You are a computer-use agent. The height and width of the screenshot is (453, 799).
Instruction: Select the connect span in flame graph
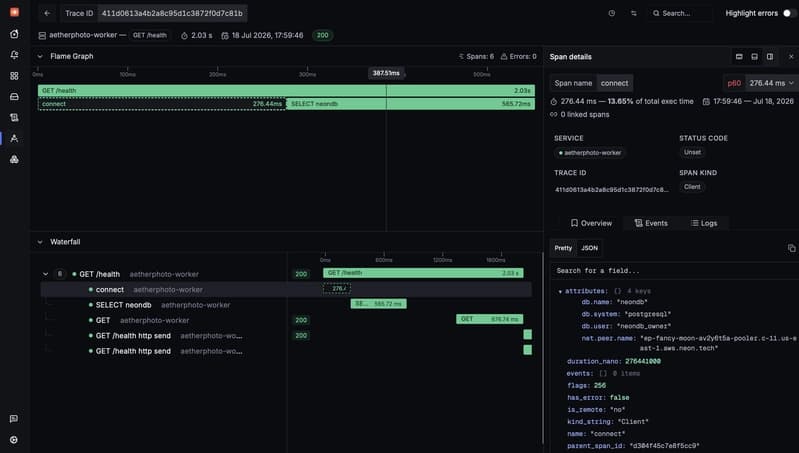pos(162,104)
